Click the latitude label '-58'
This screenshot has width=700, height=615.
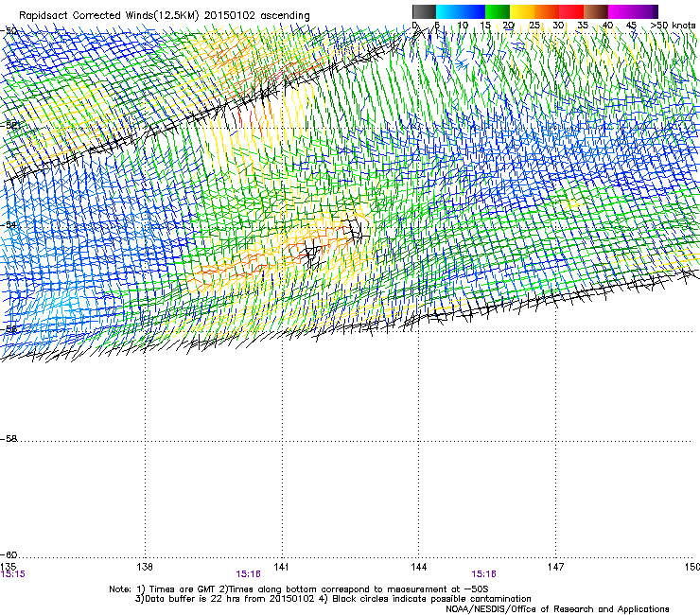[9, 439]
